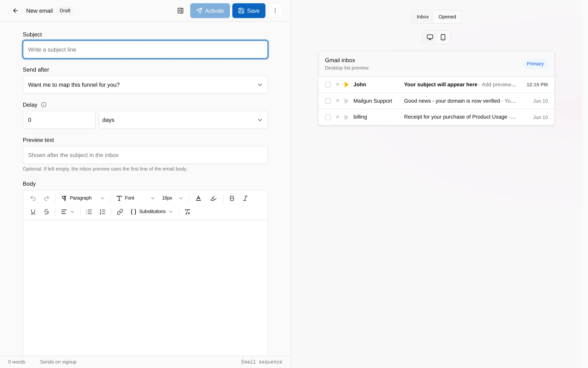This screenshot has height=368, width=588.
Task: Click 'Good news - your domain is now verified'
Action: (x=452, y=101)
